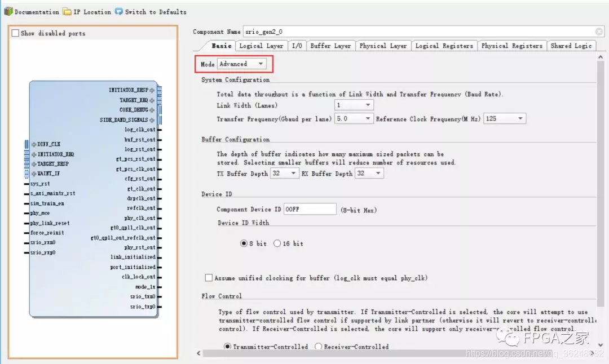This screenshot has height=364, width=609.
Task: Click the gt_pcs_clk_out port label
Action: tap(136, 169)
